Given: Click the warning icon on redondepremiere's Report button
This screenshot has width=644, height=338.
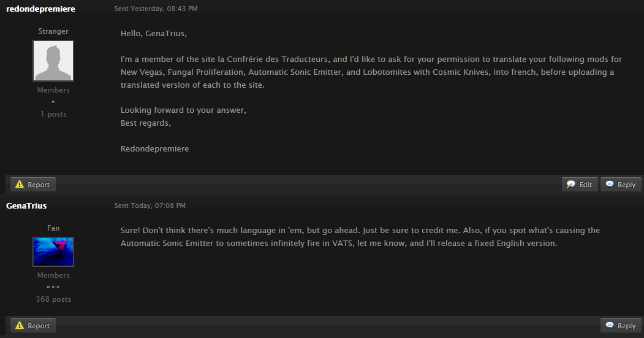Looking at the screenshot, I should [x=20, y=184].
